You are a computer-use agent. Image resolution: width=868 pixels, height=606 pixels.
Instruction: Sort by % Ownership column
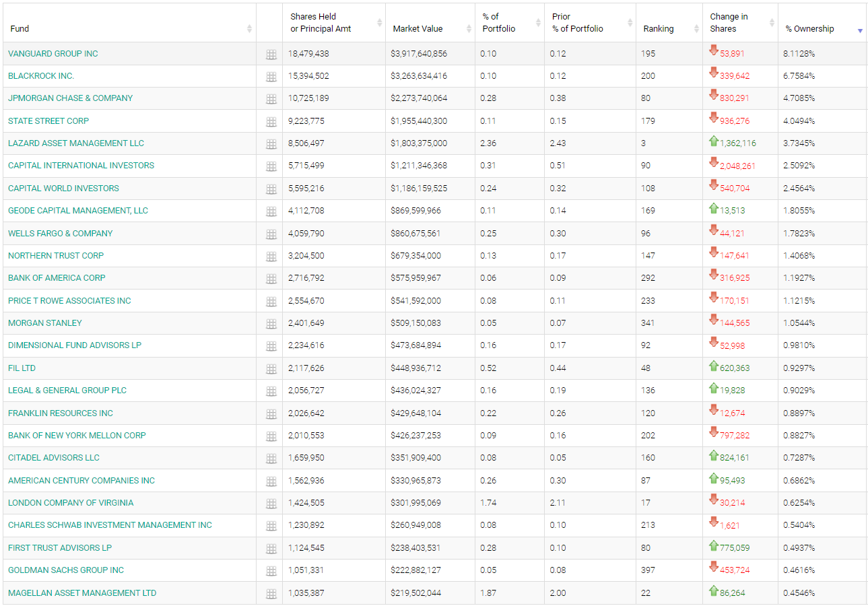(x=822, y=23)
